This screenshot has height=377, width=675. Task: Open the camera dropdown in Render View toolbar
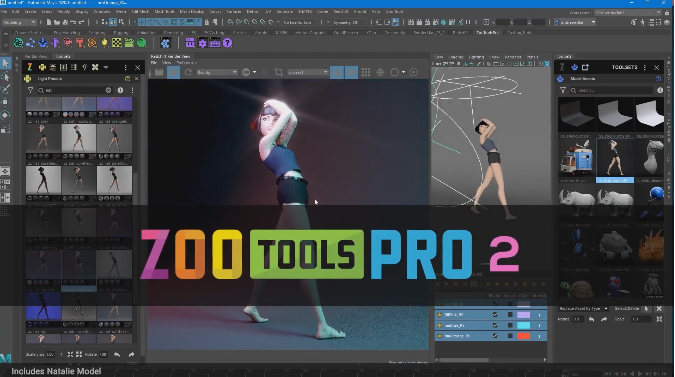307,72
